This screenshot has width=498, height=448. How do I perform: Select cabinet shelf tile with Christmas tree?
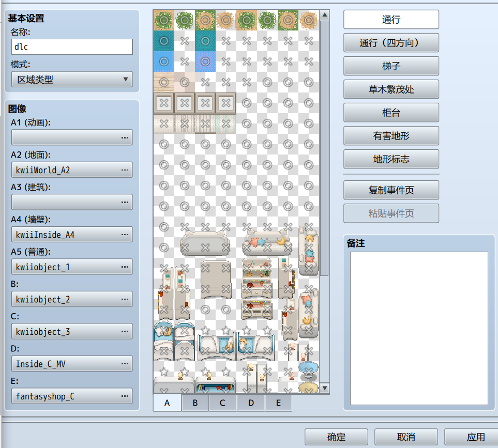click(267, 268)
